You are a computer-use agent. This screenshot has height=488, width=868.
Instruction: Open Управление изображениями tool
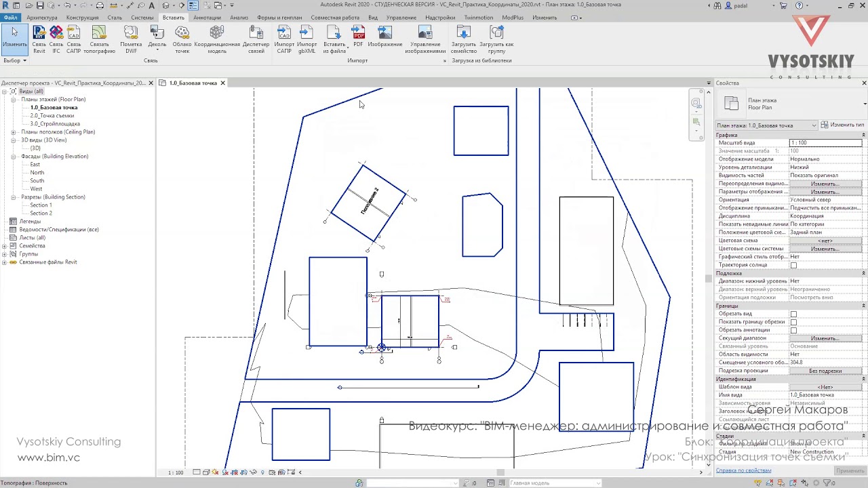(x=425, y=39)
